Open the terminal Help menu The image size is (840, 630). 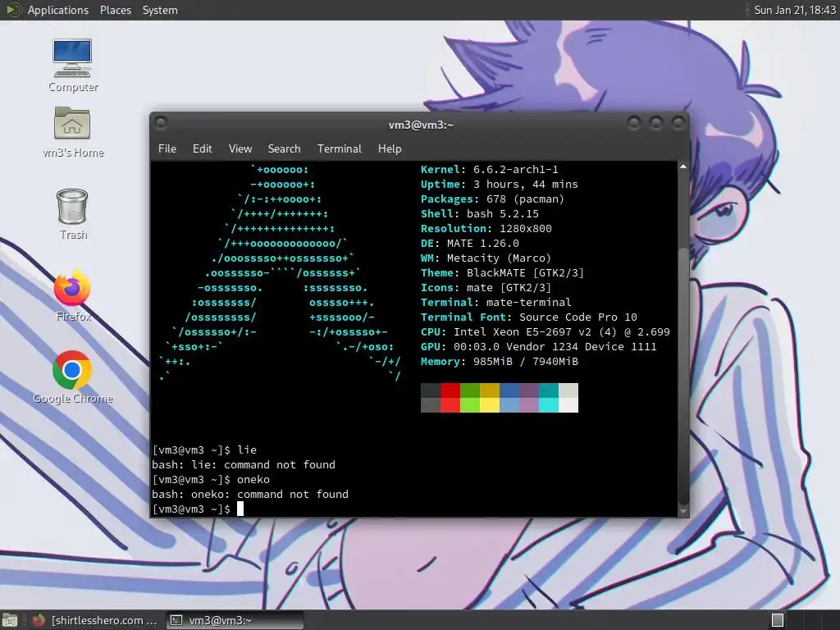click(390, 149)
